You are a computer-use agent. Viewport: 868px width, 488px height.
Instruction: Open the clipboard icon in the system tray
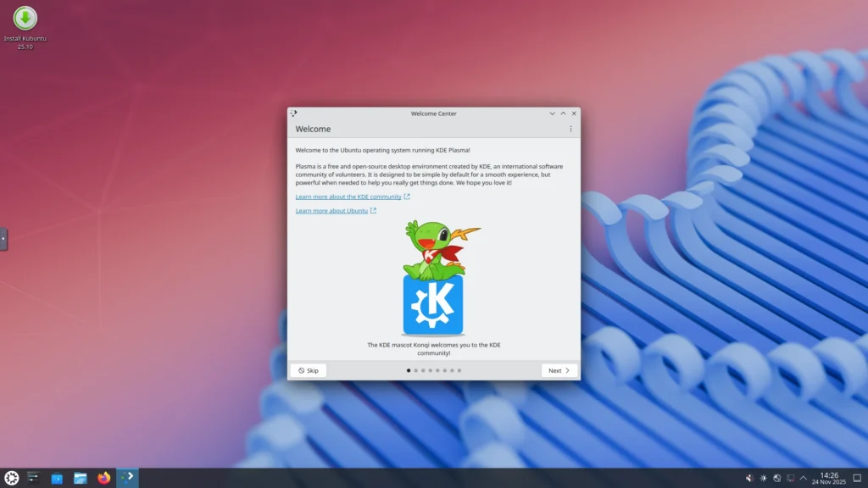(791, 478)
